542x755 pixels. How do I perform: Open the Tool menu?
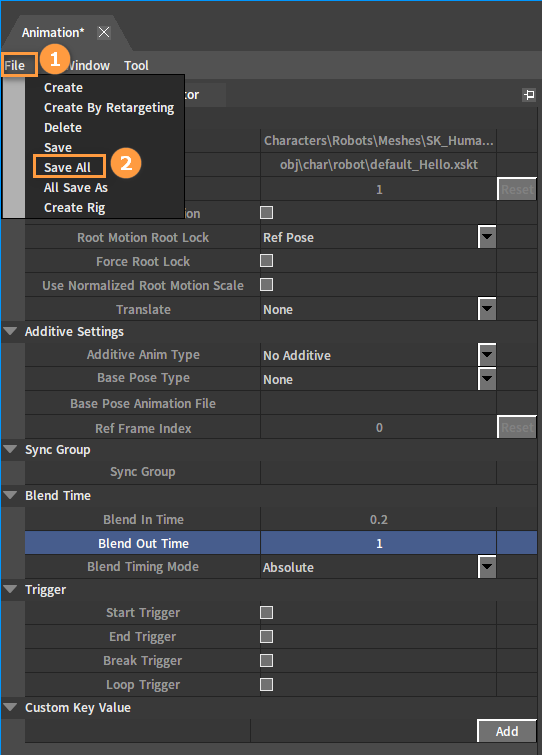click(136, 65)
